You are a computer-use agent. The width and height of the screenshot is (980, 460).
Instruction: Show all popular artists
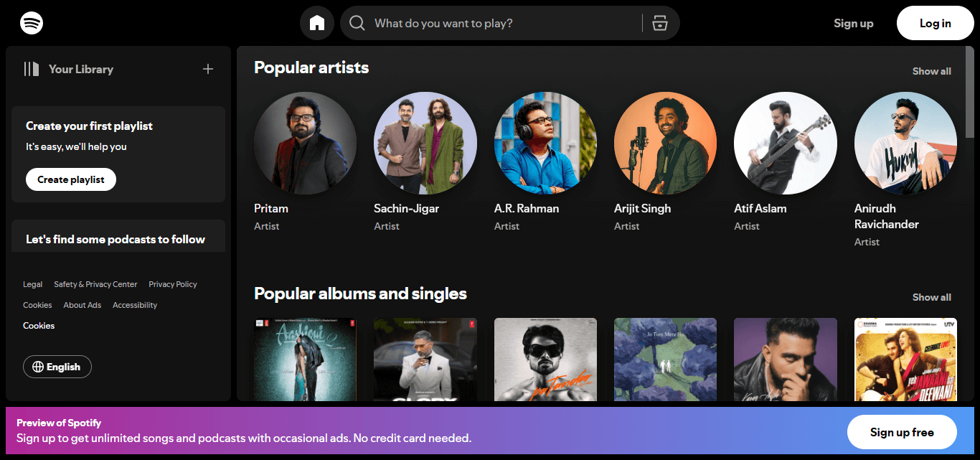click(931, 71)
